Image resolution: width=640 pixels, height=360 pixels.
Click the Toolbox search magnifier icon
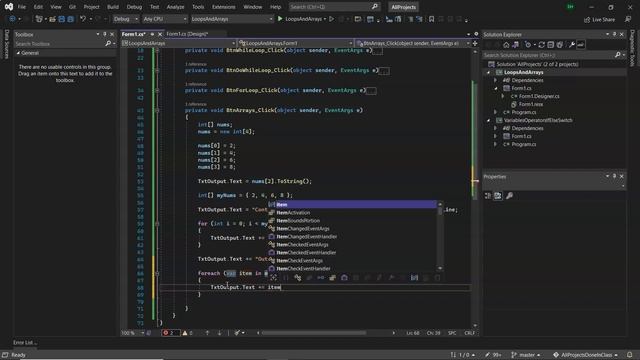(108, 44)
